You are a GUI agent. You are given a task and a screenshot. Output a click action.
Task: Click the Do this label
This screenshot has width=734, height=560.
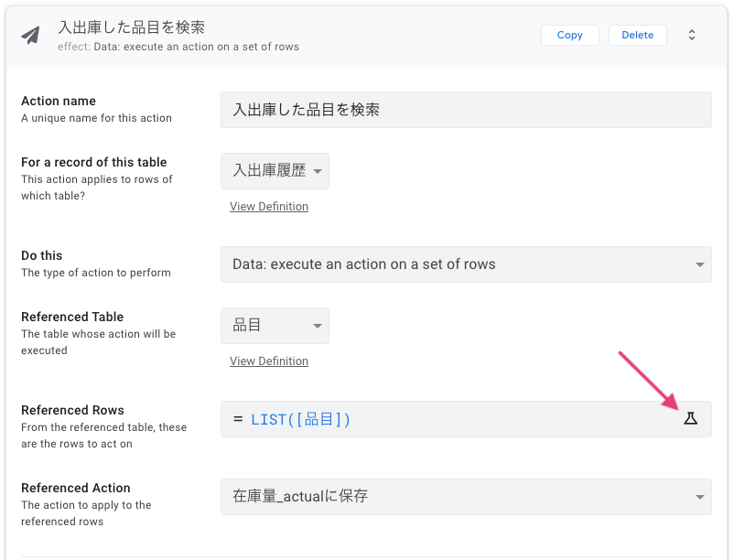[42, 255]
